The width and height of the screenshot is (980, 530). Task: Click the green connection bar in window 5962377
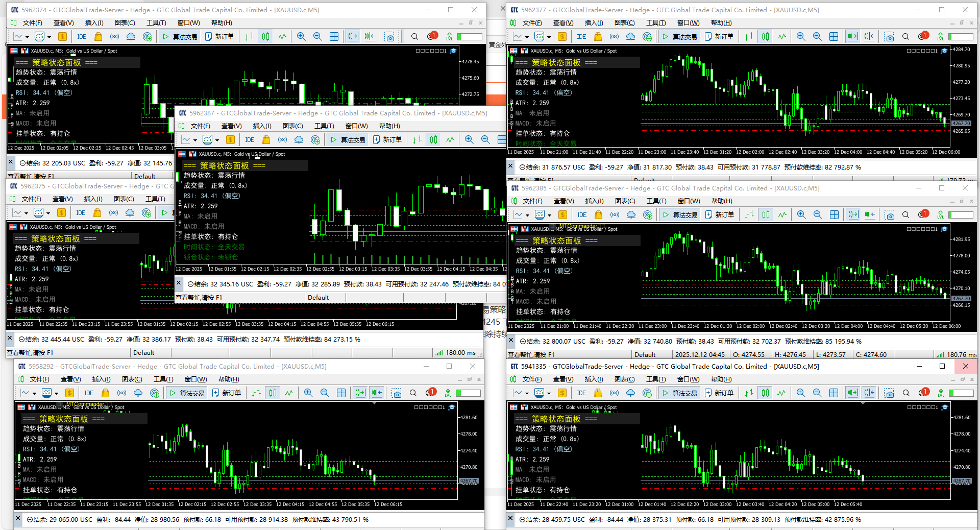[x=961, y=37]
